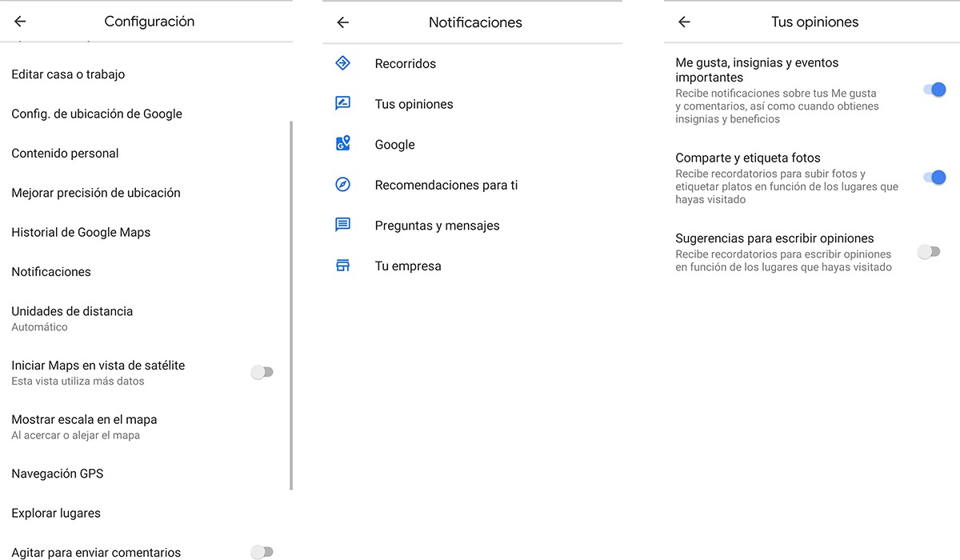Tap the Tus opiniones review icon
This screenshot has width=960, height=560.
(x=342, y=104)
